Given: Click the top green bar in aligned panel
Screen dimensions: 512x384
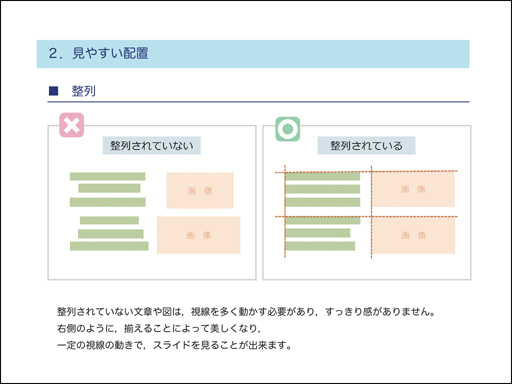Looking at the screenshot, I should coord(323,177).
